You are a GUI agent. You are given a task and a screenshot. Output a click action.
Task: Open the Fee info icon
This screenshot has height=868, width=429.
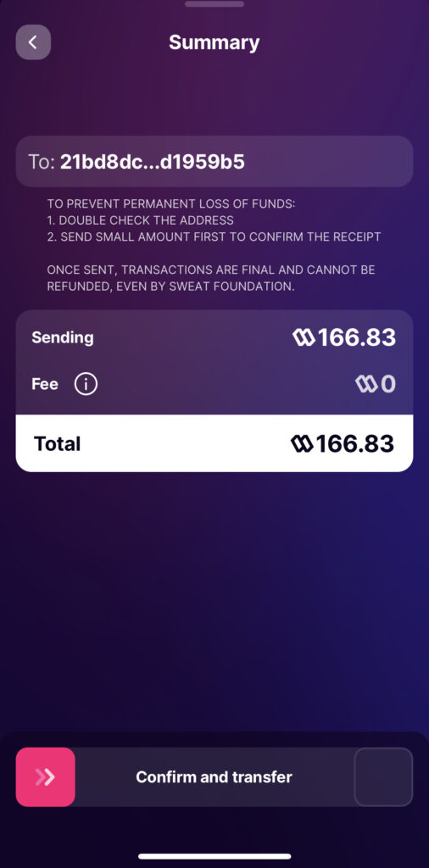86,384
